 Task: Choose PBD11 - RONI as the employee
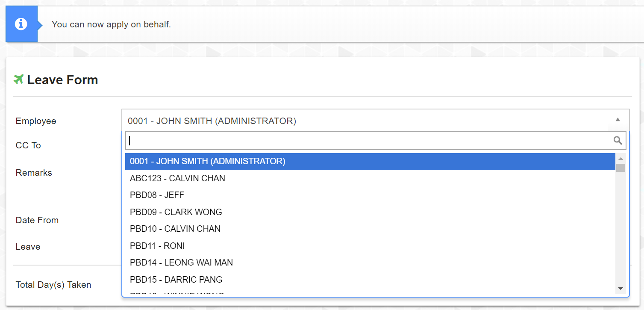tap(157, 246)
